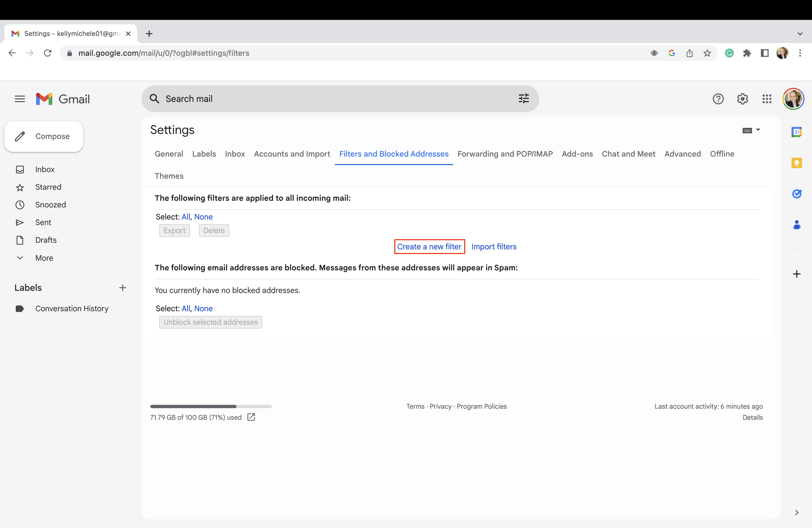This screenshot has width=812, height=528.
Task: Open Google Contacts in the side panel
Action: [797, 225]
